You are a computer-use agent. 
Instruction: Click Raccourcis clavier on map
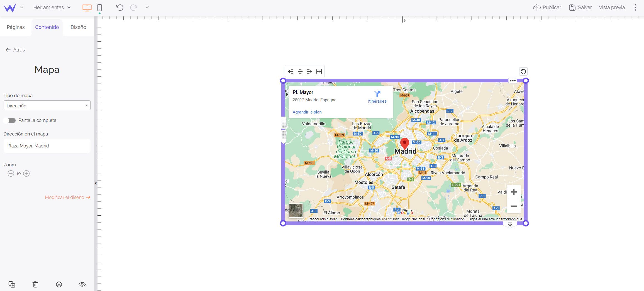pos(323,219)
